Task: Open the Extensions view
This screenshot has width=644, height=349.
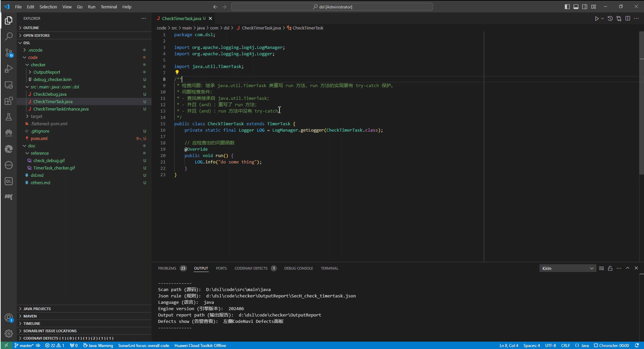Action: (x=9, y=101)
